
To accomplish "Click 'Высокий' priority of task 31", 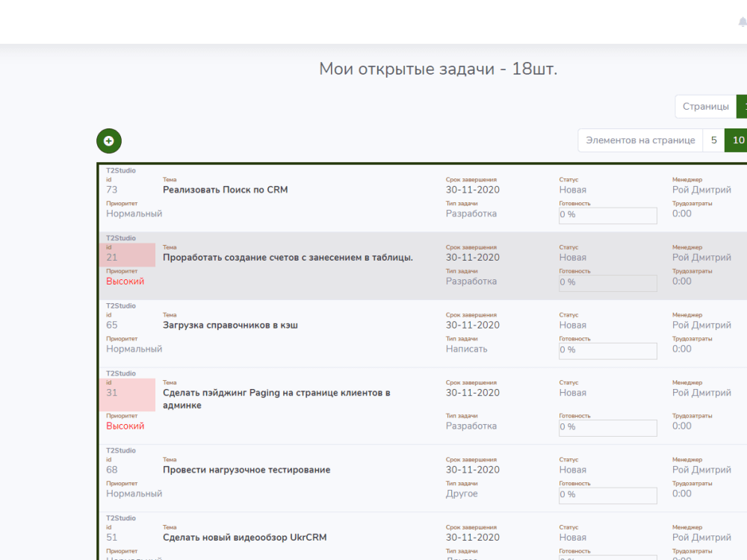I will coord(125,426).
